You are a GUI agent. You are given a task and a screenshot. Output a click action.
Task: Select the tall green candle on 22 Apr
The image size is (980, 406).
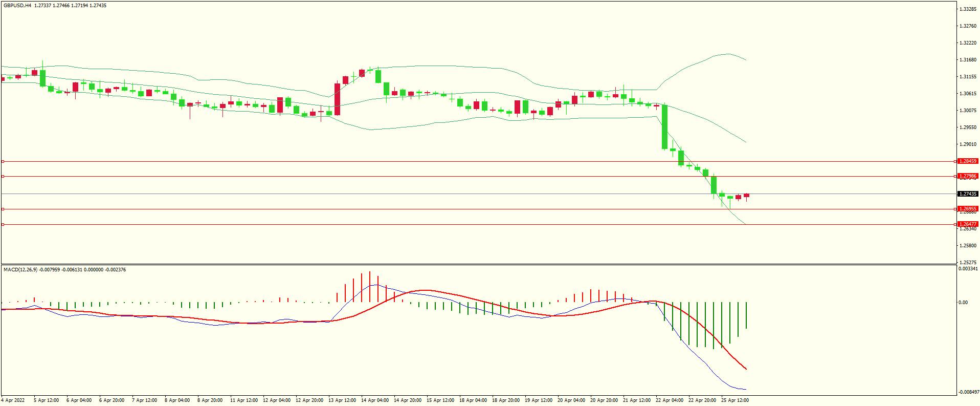pos(664,127)
